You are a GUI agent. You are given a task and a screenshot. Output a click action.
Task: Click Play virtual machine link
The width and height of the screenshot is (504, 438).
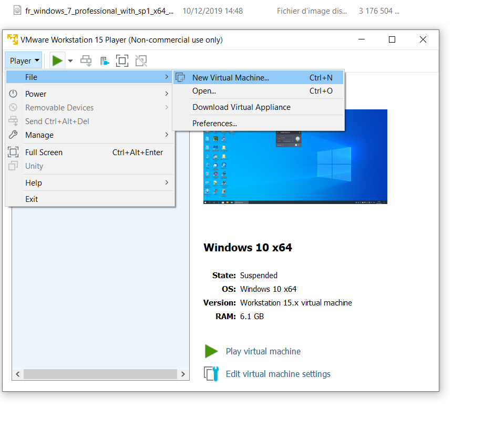click(x=263, y=351)
